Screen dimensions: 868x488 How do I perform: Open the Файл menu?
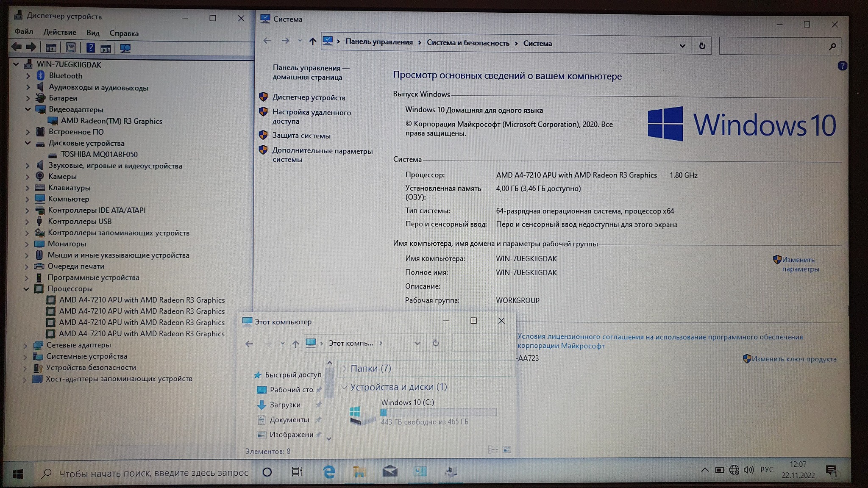coord(24,32)
